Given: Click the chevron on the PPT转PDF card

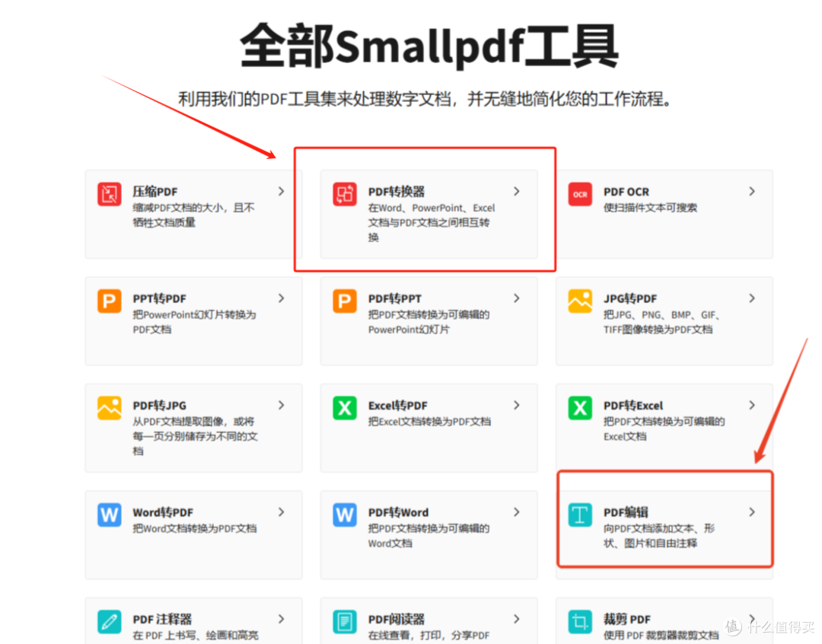Looking at the screenshot, I should point(282,298).
